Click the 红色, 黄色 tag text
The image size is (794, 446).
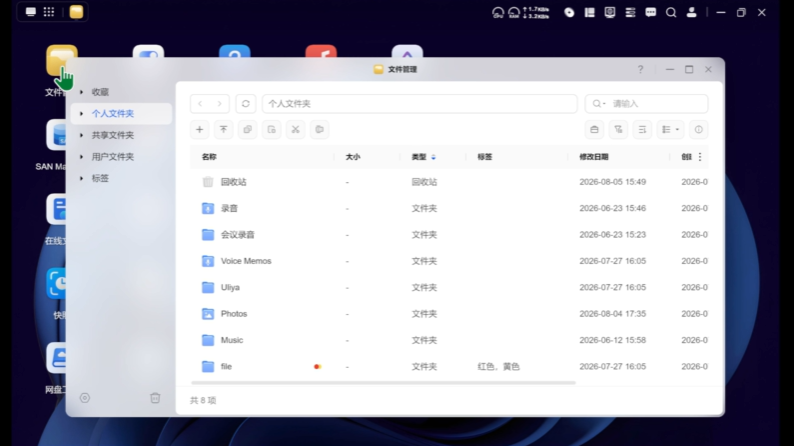pyautogui.click(x=499, y=367)
